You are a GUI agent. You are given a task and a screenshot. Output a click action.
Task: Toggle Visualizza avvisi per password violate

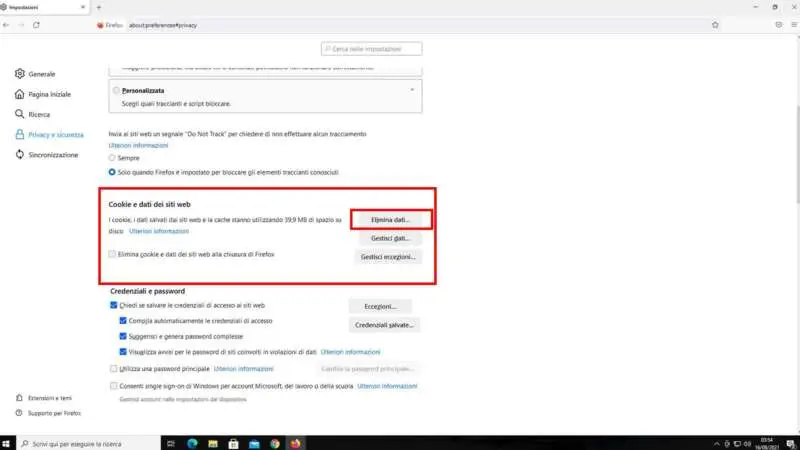click(123, 352)
